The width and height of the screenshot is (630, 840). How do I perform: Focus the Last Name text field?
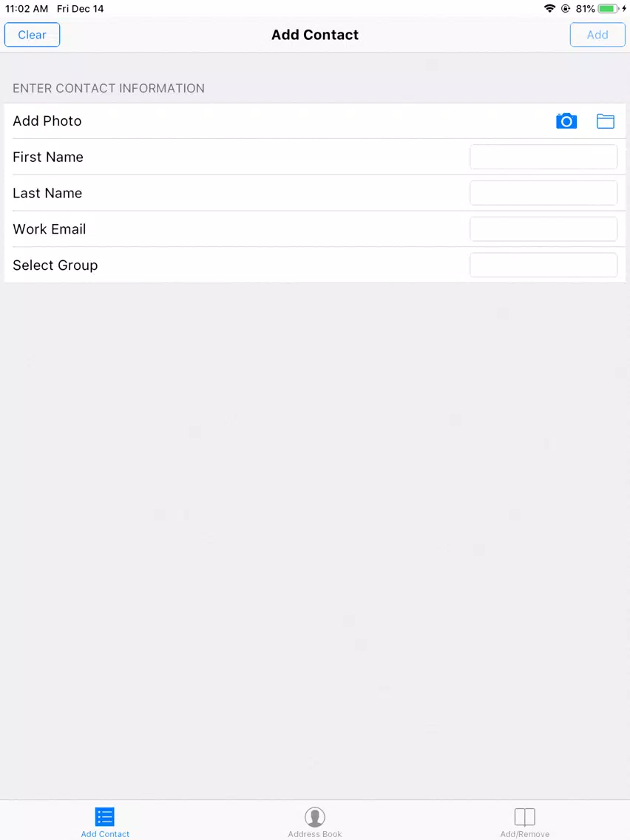click(543, 193)
